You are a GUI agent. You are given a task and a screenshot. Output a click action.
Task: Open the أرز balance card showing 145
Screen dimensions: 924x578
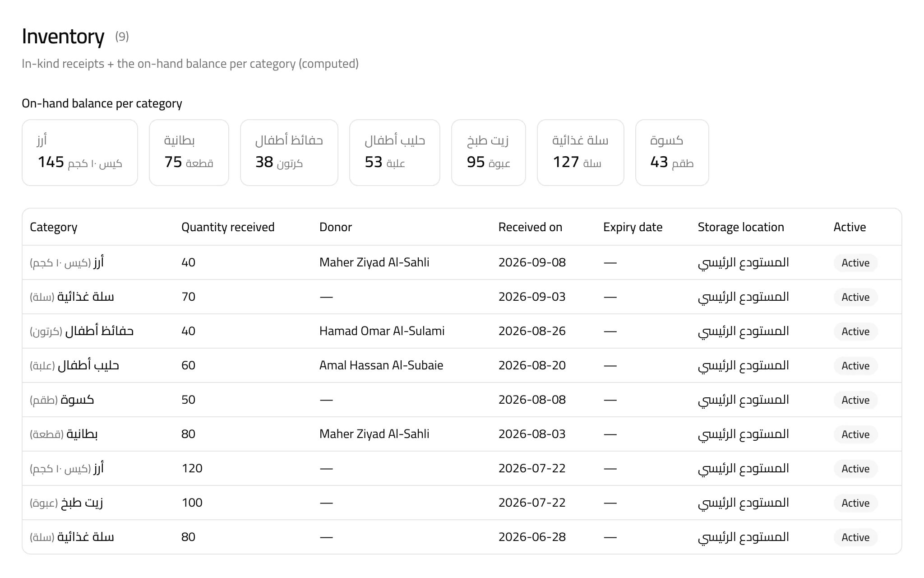[x=80, y=153]
